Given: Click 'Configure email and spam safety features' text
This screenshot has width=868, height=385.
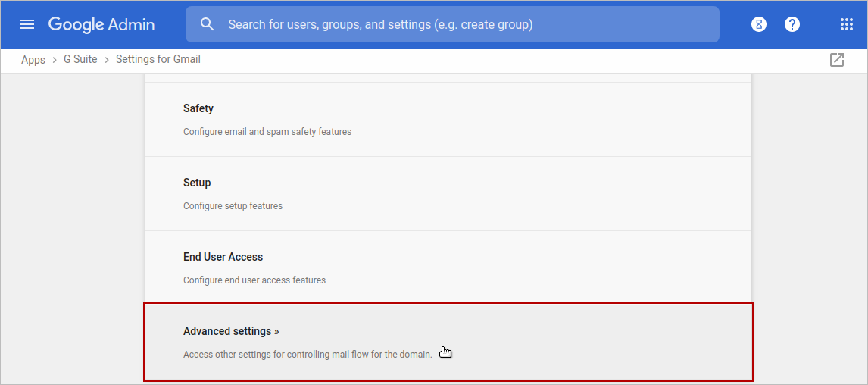Looking at the screenshot, I should 267,131.
